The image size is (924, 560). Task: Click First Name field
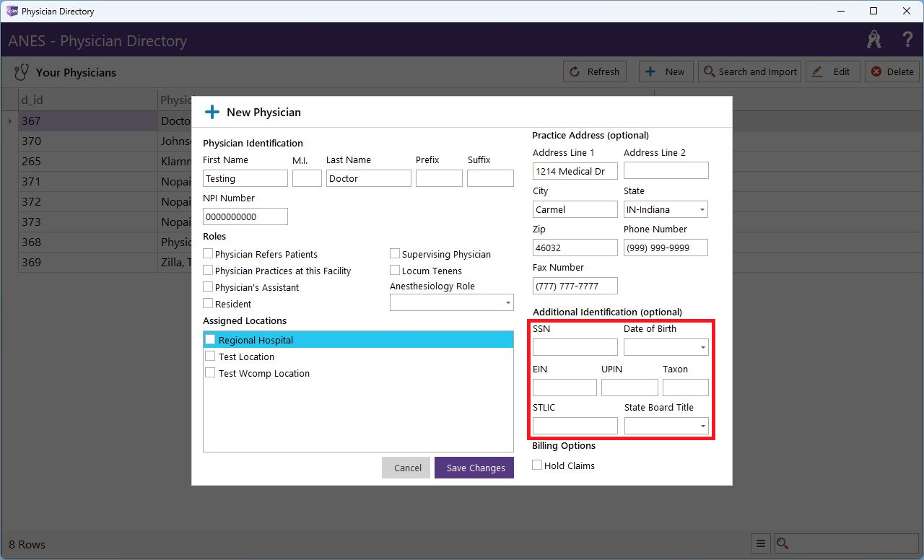click(x=245, y=178)
